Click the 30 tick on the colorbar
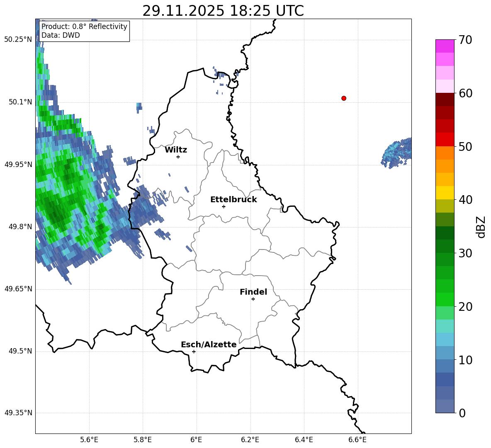 [465, 253]
